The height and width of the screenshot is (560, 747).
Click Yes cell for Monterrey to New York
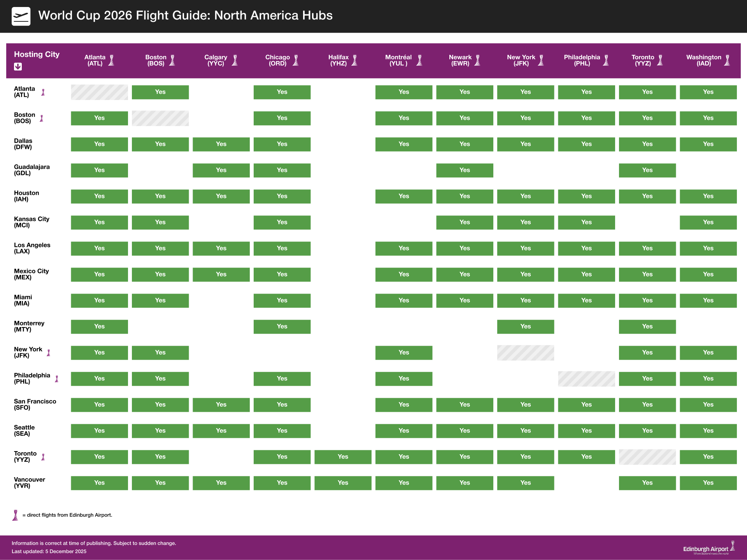pos(525,327)
